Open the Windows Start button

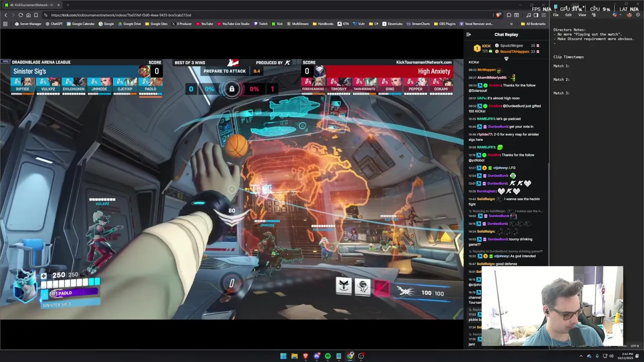283,356
